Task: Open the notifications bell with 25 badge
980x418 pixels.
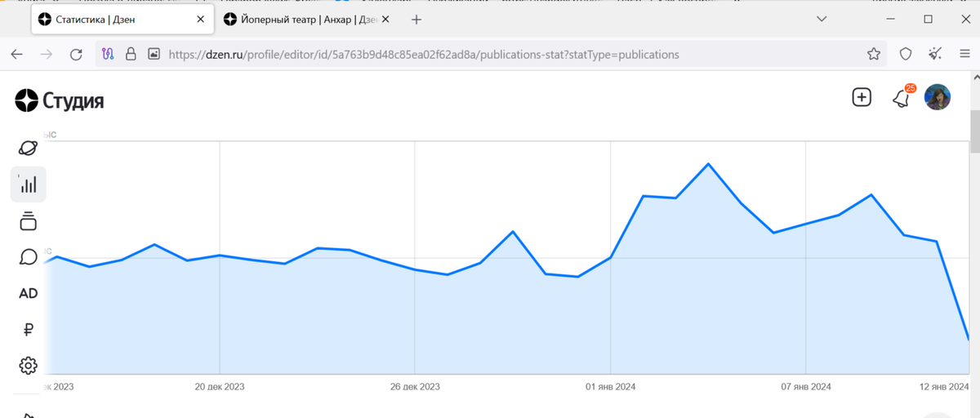Action: pyautogui.click(x=902, y=98)
